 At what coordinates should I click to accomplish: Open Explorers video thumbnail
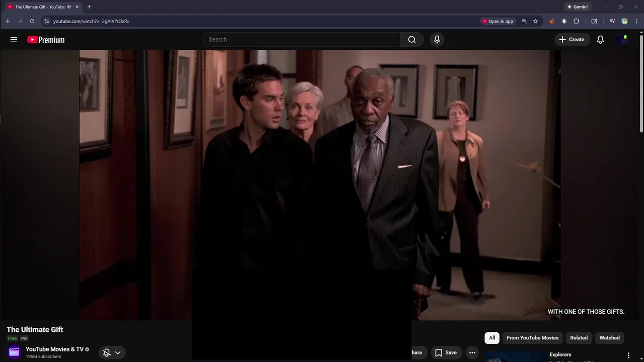coord(515,356)
